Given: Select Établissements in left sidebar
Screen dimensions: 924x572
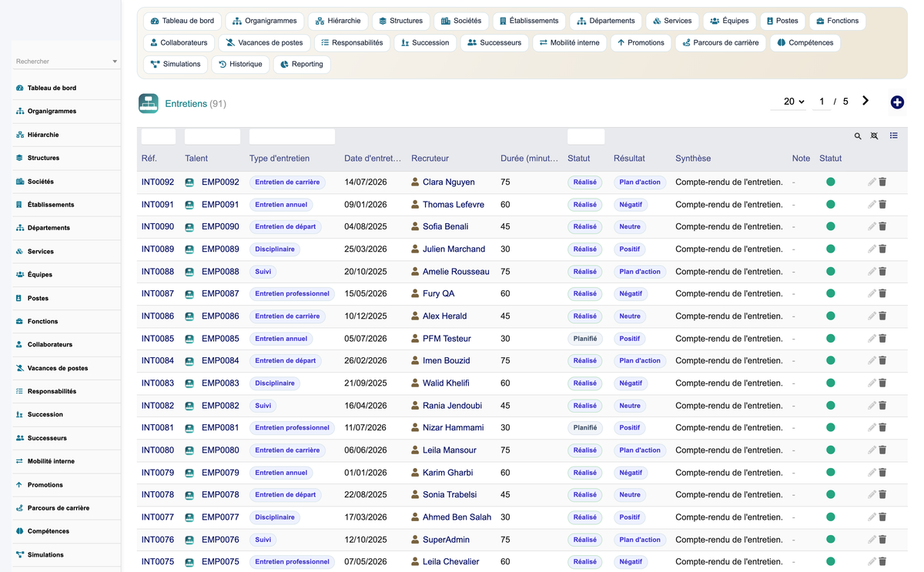Looking at the screenshot, I should pos(51,205).
